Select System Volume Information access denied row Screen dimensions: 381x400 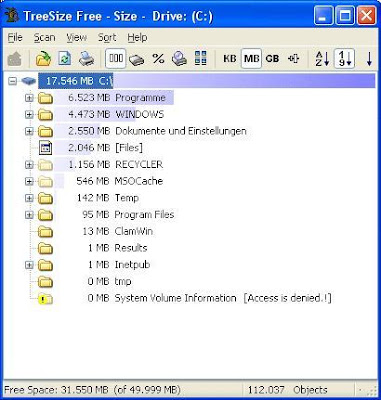click(210, 298)
